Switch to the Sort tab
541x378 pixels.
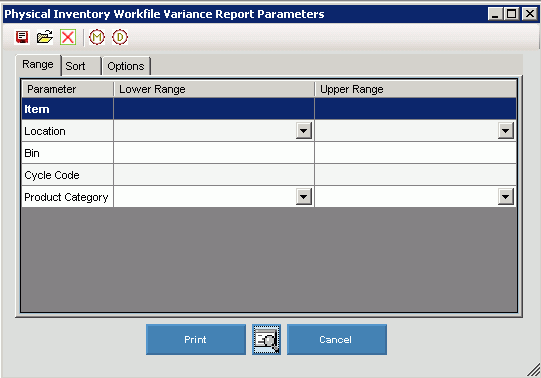point(81,66)
